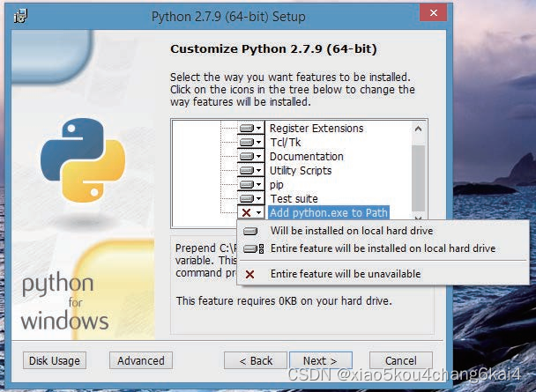Viewport: 536px width, 392px height.
Task: Select the Test suite tree row
Action: [x=294, y=199]
